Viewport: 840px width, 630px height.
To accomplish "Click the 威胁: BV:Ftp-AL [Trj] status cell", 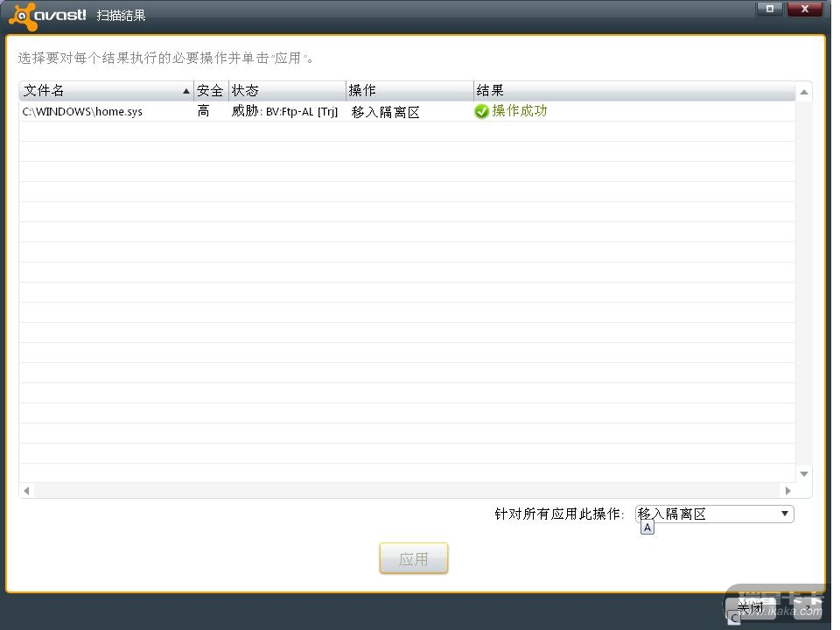I will click(x=284, y=111).
